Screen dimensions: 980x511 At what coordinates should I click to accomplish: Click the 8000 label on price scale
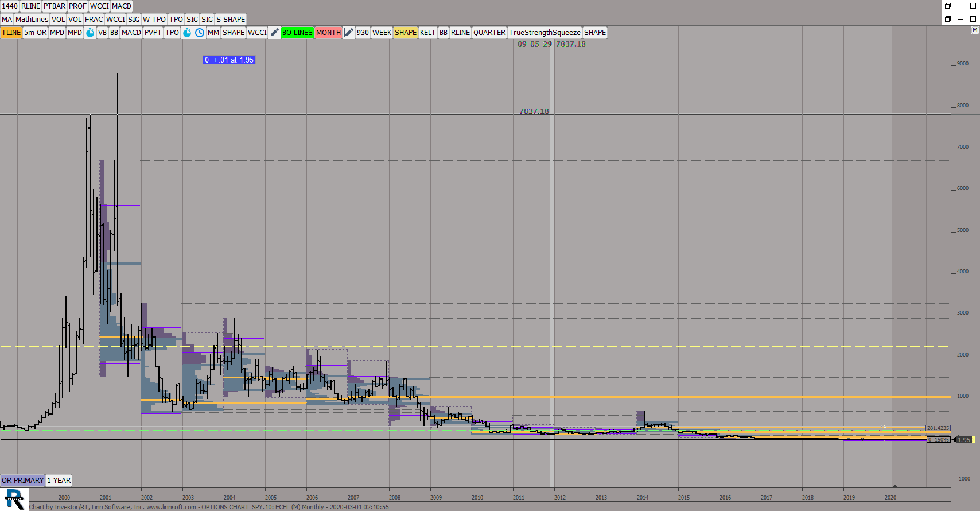pos(963,106)
